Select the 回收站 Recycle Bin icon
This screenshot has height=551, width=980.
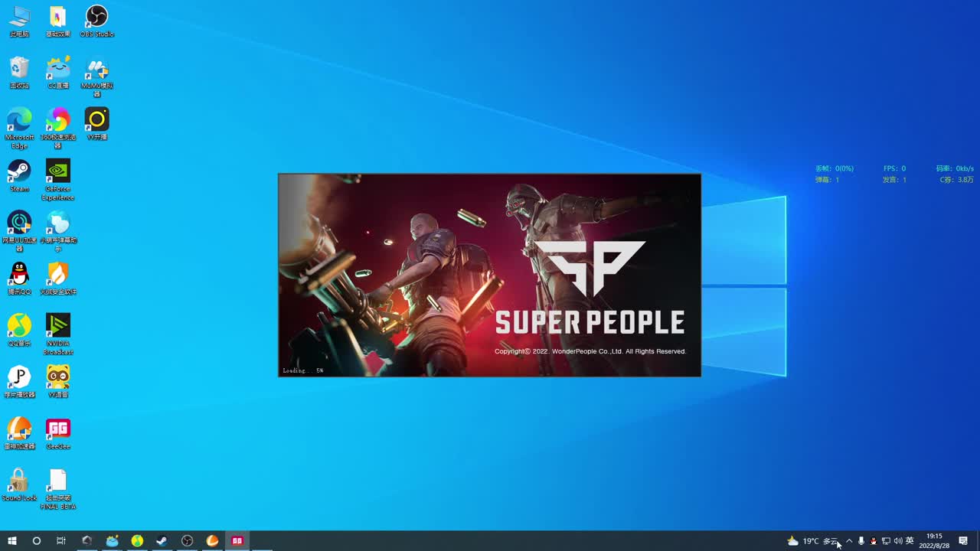coord(19,73)
